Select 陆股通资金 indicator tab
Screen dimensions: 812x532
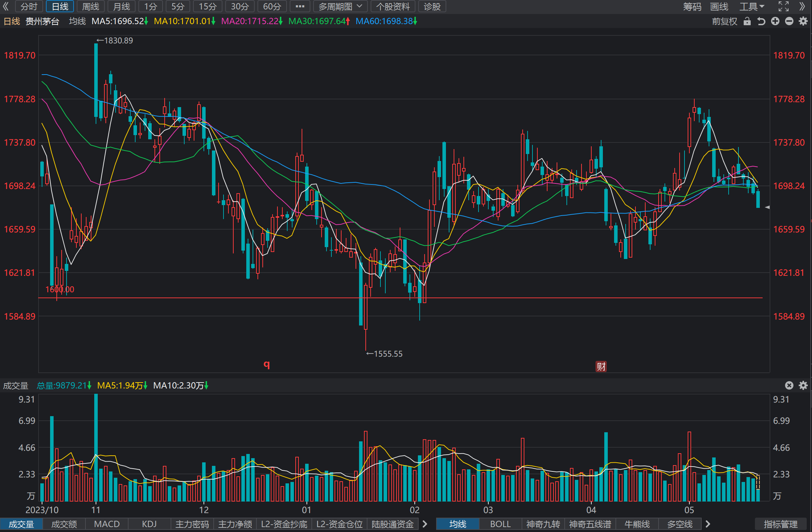tap(393, 524)
